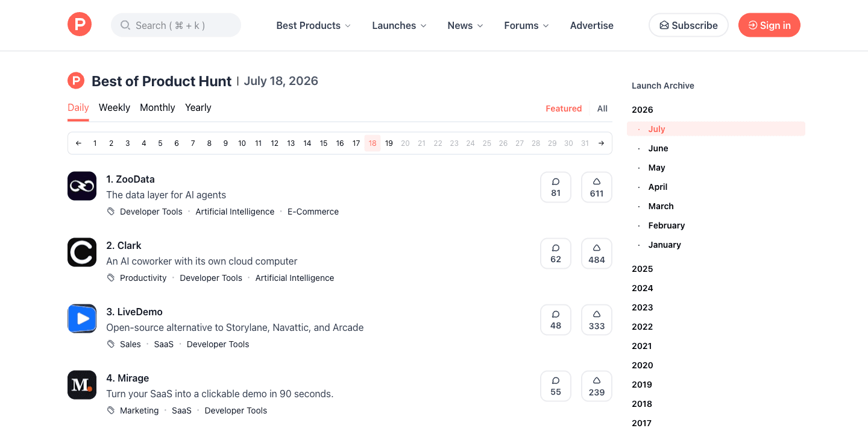The image size is (868, 434).
Task: Expand the 2019 archive year
Action: click(x=642, y=385)
